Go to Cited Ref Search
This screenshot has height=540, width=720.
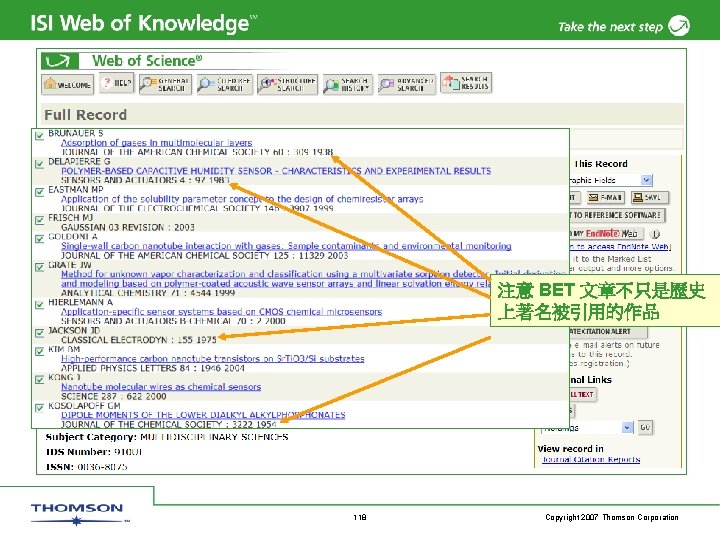tap(225, 84)
